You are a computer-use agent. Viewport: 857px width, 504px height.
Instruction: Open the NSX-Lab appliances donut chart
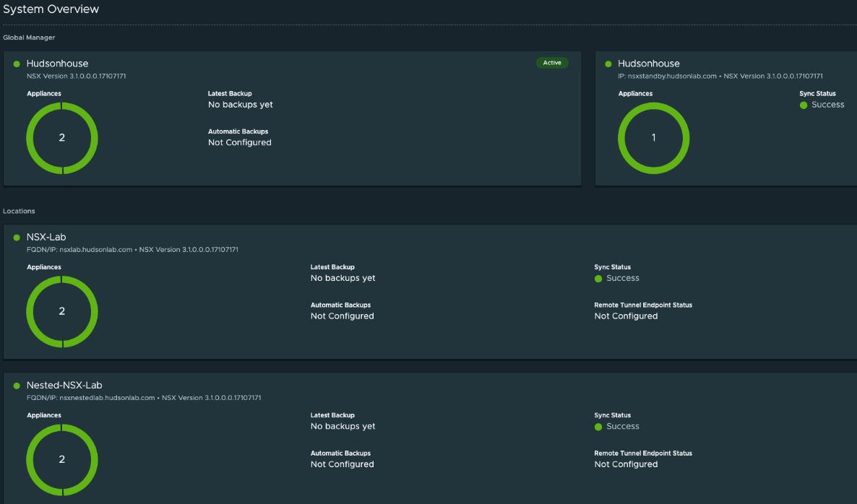coord(62,312)
